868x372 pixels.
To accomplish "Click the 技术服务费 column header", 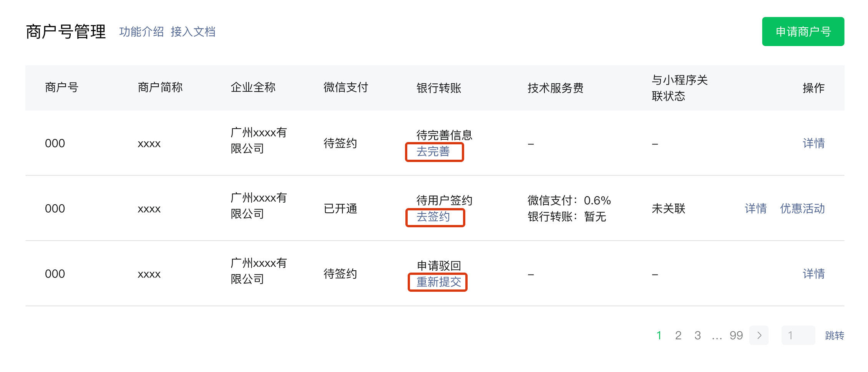I will click(555, 88).
